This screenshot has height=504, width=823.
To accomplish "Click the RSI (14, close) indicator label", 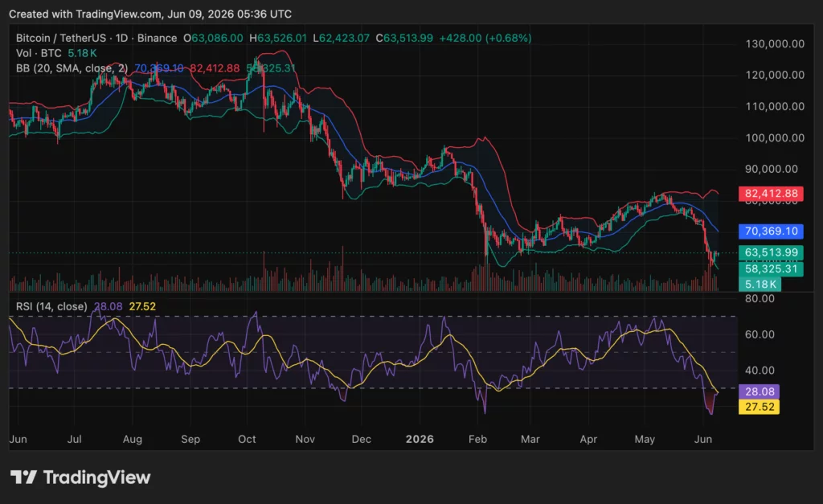I will pyautogui.click(x=51, y=306).
